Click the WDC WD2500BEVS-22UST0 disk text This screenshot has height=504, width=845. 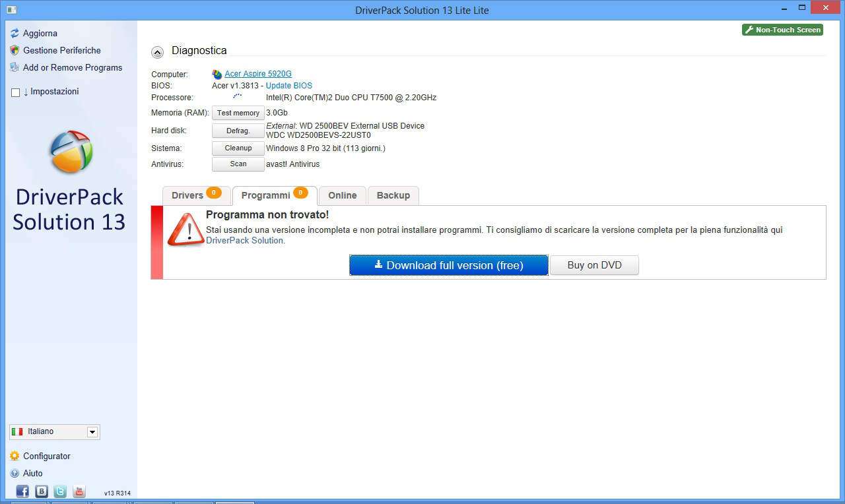pyautogui.click(x=318, y=135)
